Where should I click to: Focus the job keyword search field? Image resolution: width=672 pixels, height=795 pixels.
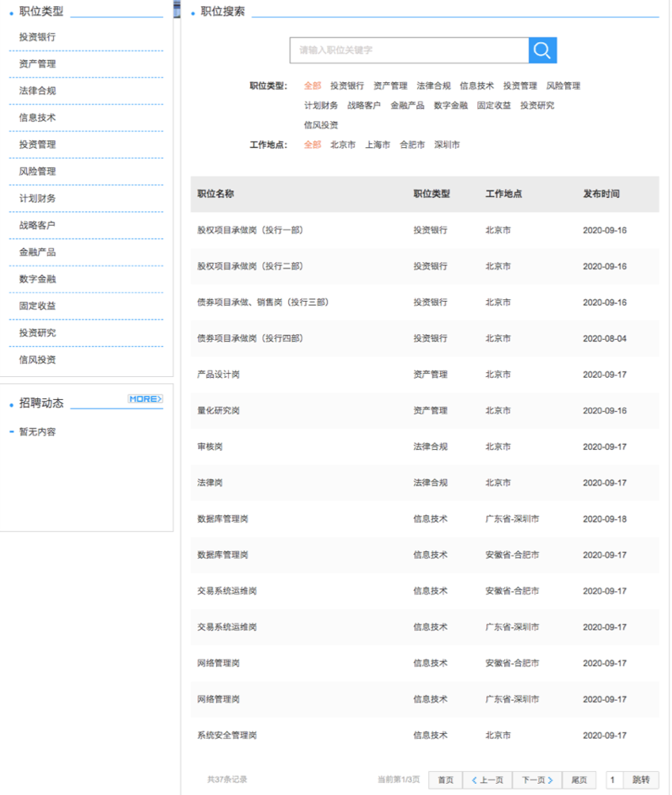coord(409,50)
